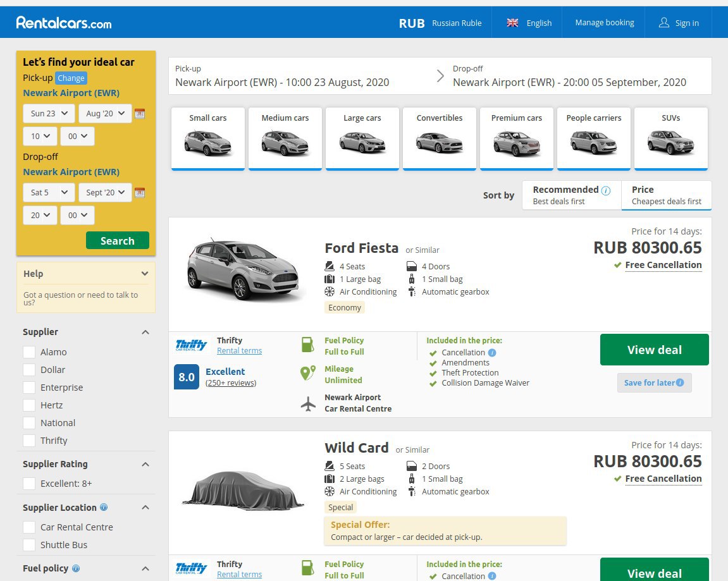Select the Medium cars category tab

(x=285, y=138)
